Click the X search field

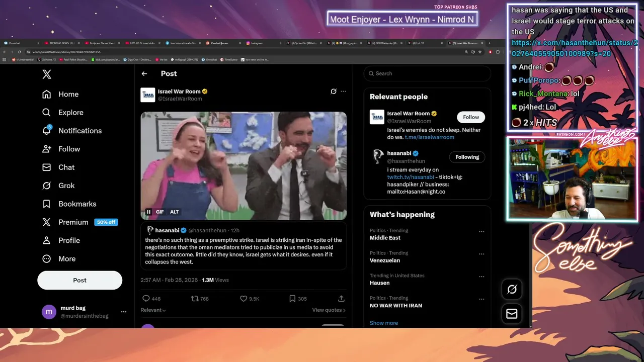427,73
